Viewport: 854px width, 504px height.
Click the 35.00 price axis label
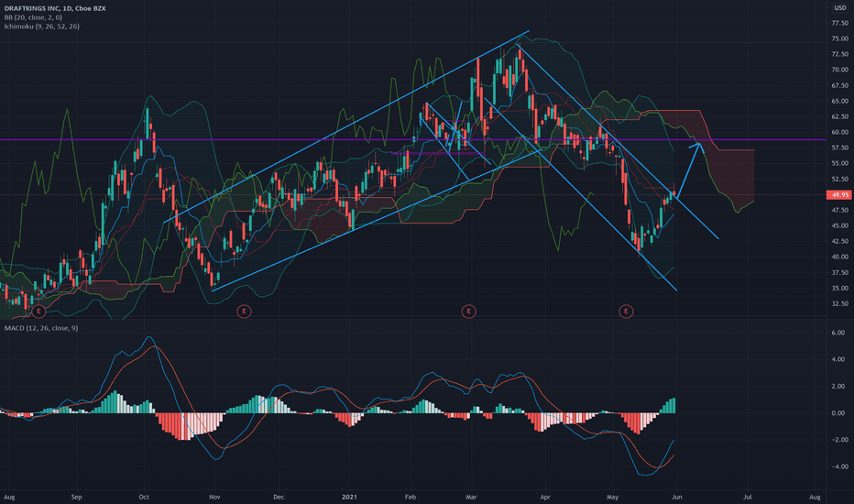point(840,288)
